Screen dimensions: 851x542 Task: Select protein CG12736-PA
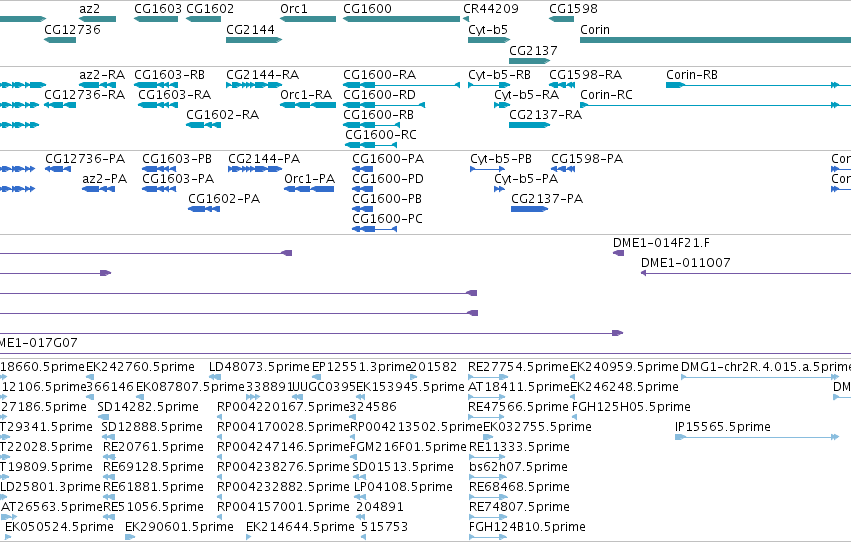tap(58, 169)
